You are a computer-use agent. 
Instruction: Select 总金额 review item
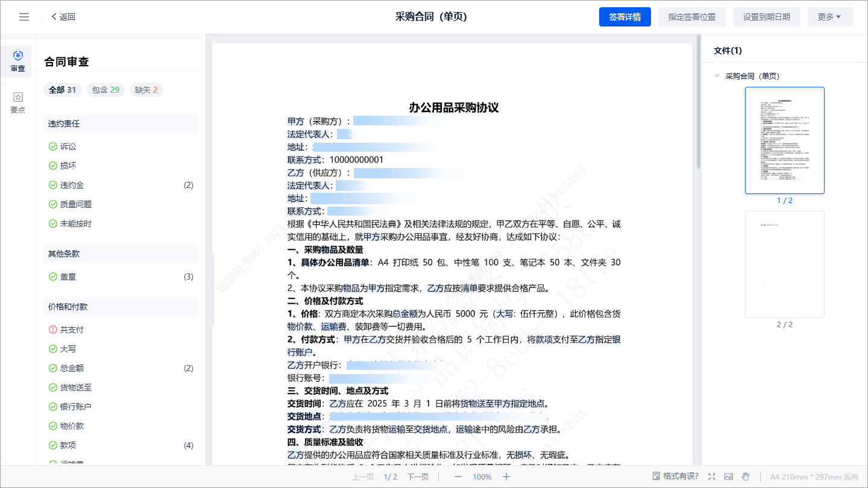pyautogui.click(x=121, y=368)
